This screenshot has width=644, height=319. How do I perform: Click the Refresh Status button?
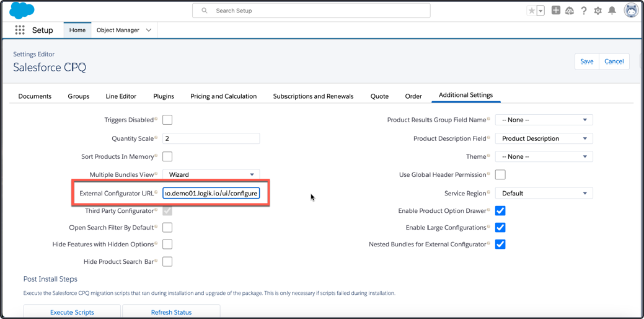[x=171, y=312]
